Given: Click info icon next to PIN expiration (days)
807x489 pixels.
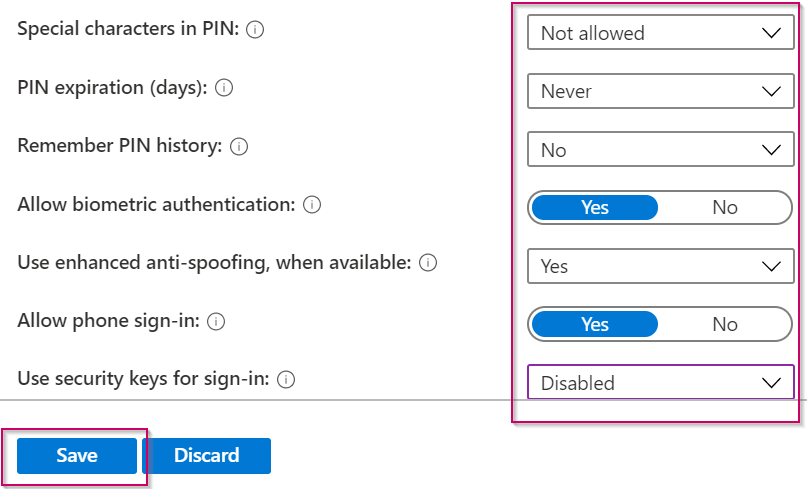Looking at the screenshot, I should point(224,88).
